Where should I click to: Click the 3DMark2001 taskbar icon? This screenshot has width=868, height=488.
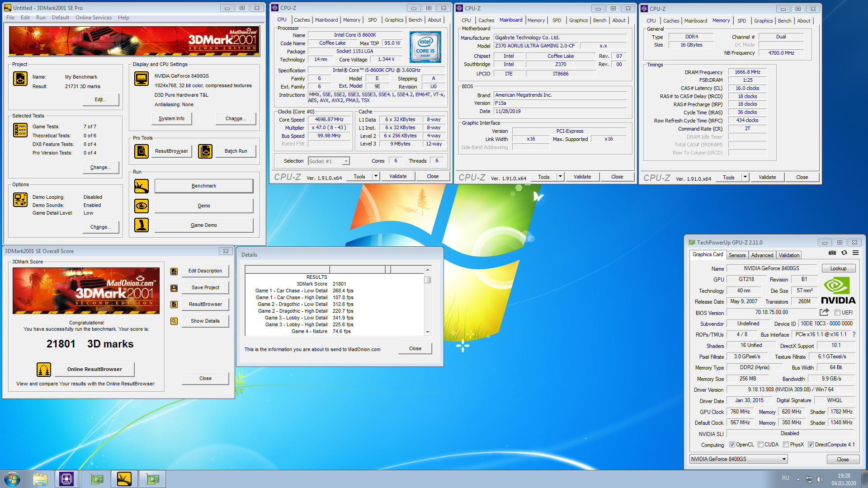pyautogui.click(x=124, y=479)
